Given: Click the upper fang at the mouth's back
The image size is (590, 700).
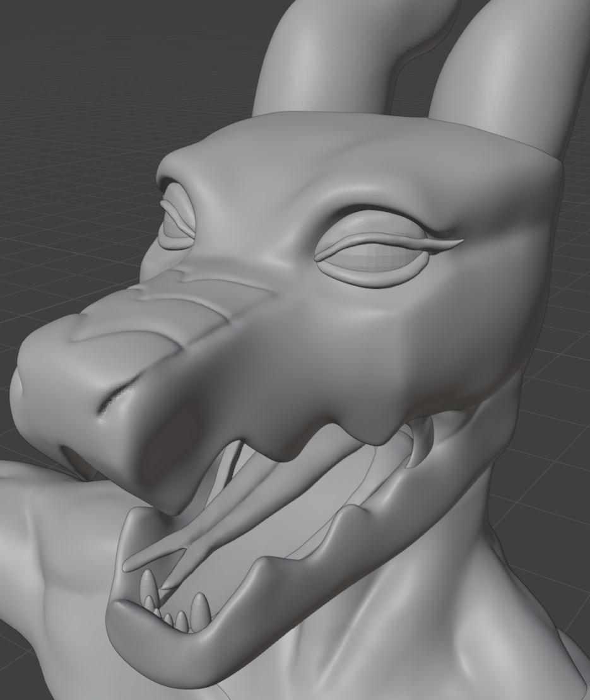Looking at the screenshot, I should [x=422, y=445].
